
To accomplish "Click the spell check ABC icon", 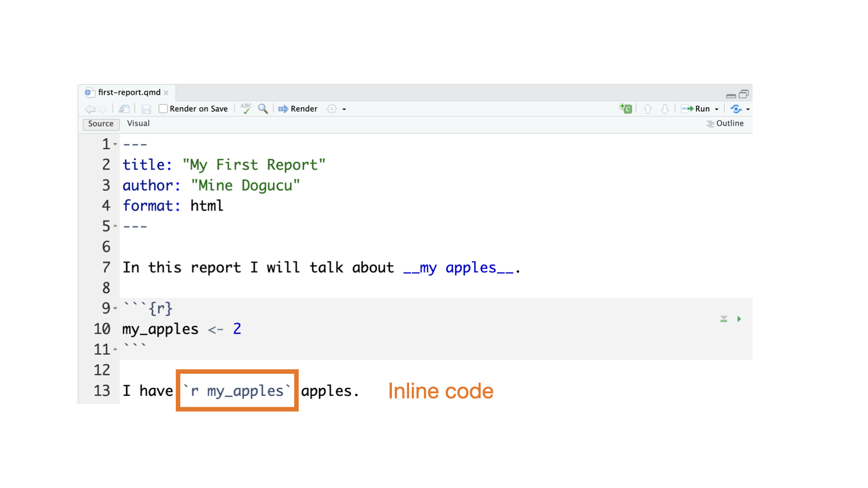I will click(x=246, y=108).
